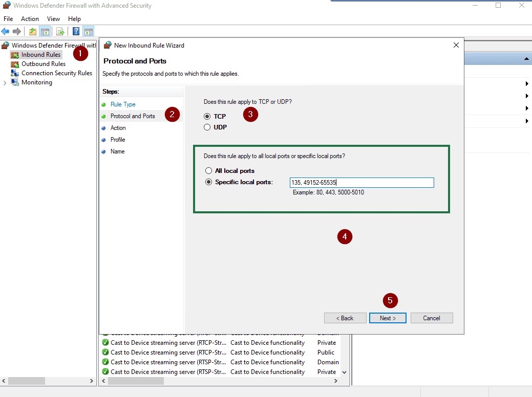Toggle Show/Hide Action Pane toolbar icon

click(88, 32)
